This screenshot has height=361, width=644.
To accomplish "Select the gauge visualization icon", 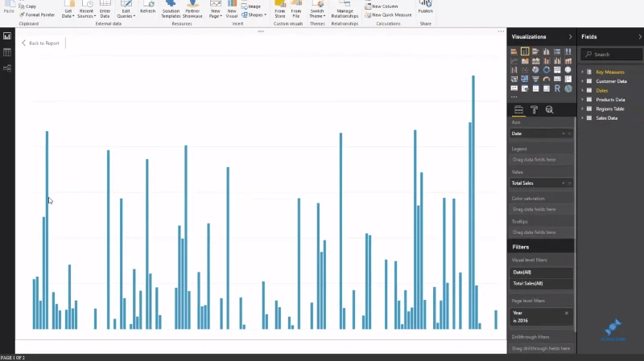I will 547,79.
